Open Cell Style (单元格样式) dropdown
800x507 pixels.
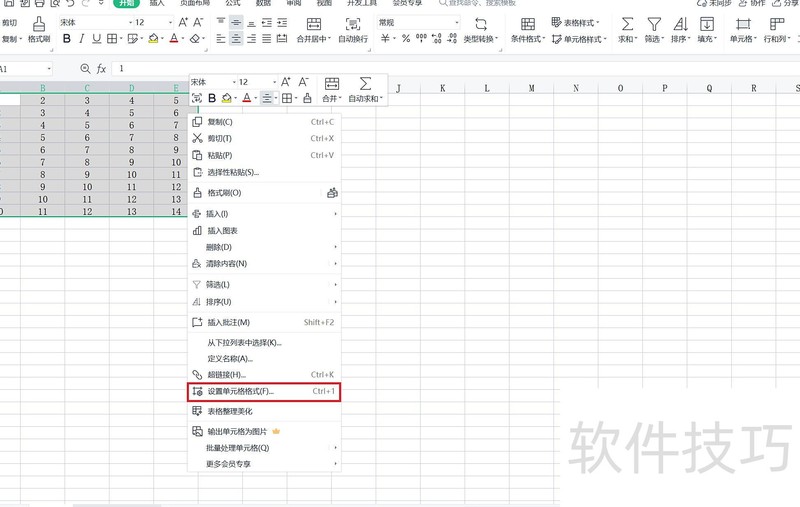(x=580, y=39)
